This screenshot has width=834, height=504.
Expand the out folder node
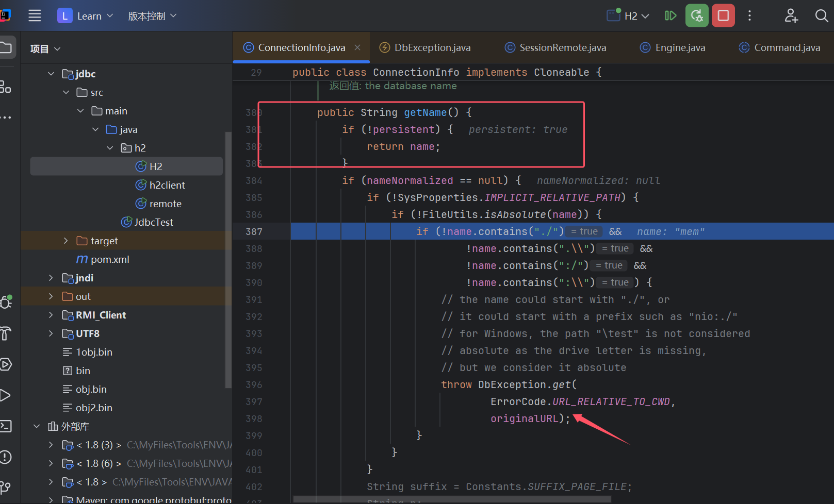click(51, 296)
